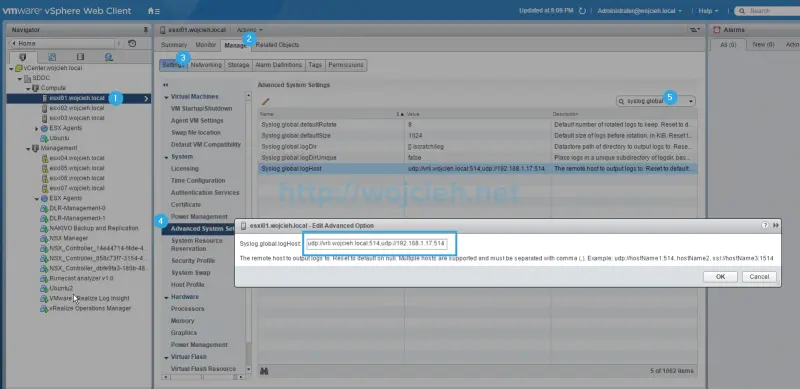Collapse the settings sidebar with double arrows
800x389 pixels.
click(x=165, y=85)
